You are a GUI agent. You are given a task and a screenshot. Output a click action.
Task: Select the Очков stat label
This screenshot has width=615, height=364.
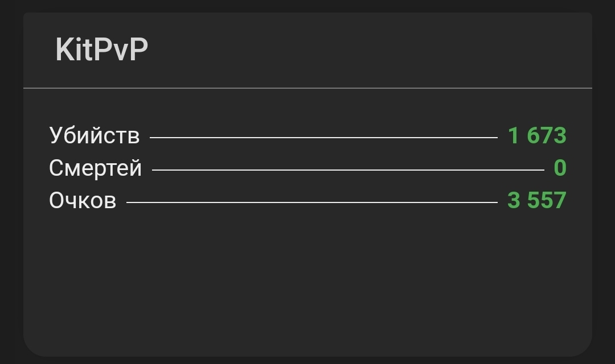(83, 201)
